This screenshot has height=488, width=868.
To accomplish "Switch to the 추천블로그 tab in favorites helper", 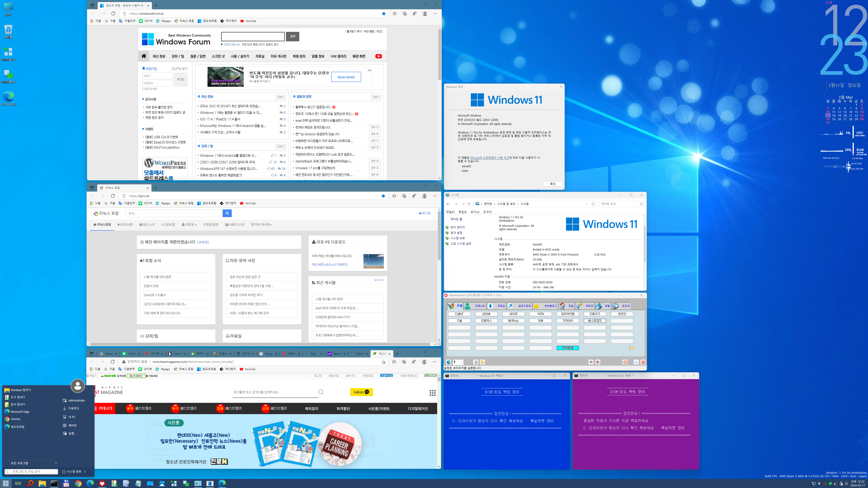I will [x=545, y=306].
